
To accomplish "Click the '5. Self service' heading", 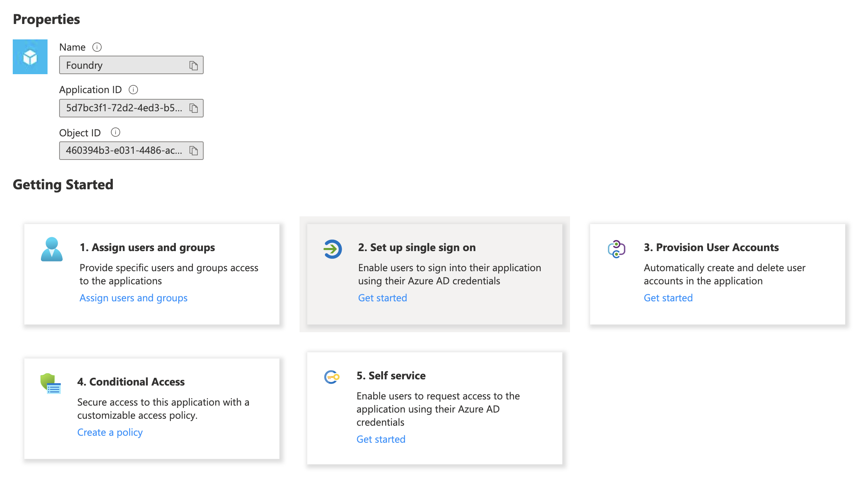I will pos(391,375).
